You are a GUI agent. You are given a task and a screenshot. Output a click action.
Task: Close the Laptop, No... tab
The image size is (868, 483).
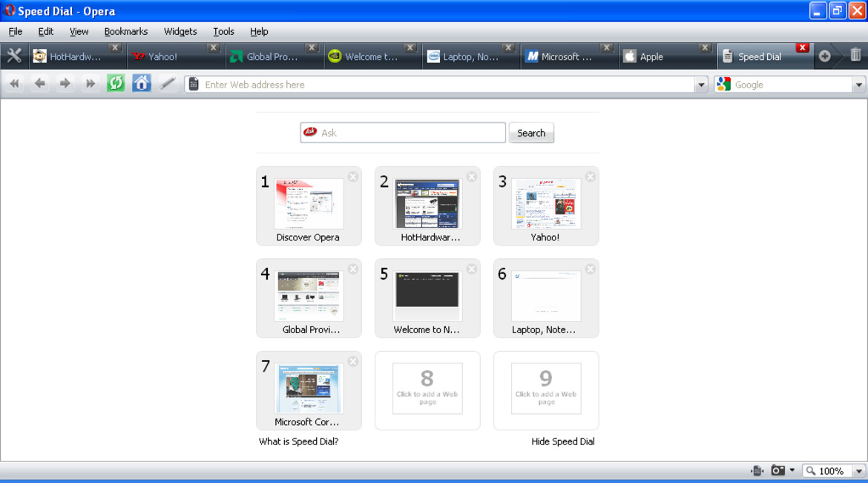[508, 47]
